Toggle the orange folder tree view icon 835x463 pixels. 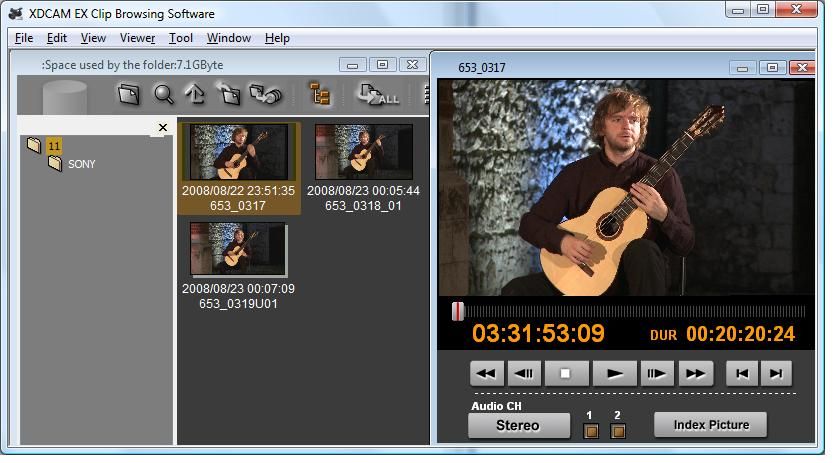[320, 94]
